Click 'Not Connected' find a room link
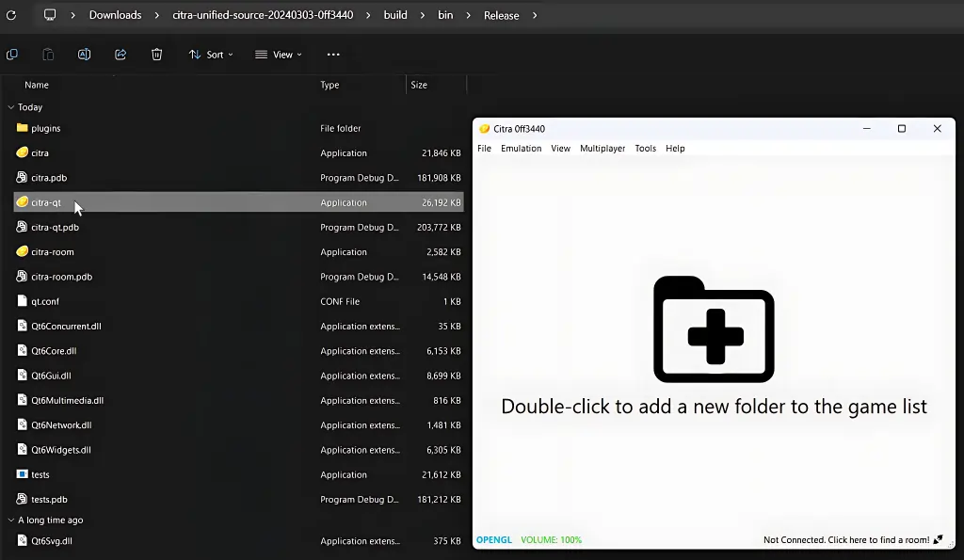Image resolution: width=964 pixels, height=560 pixels. [845, 540]
